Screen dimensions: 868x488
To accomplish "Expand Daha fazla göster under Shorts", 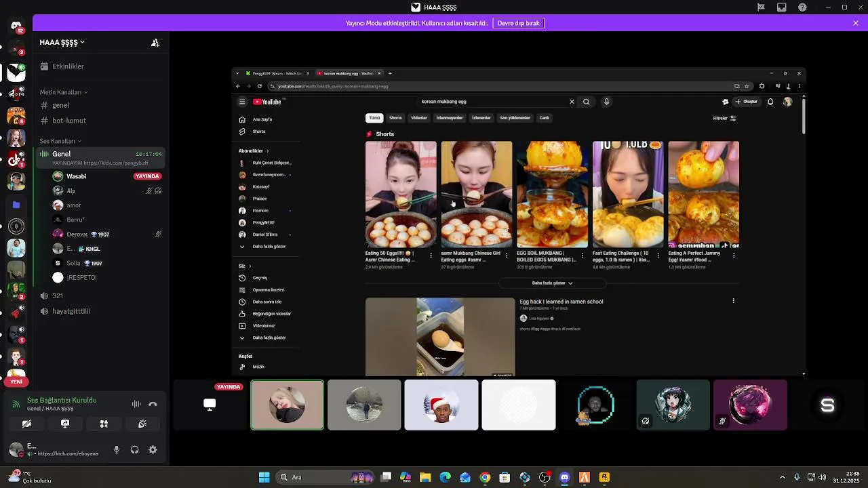I will pos(552,283).
